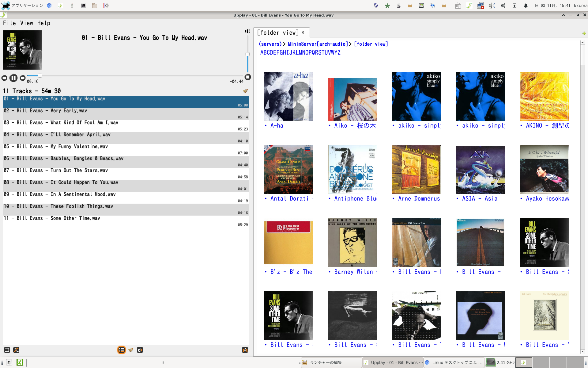
Task: Click the shield icon in the system tray
Action: (376, 6)
